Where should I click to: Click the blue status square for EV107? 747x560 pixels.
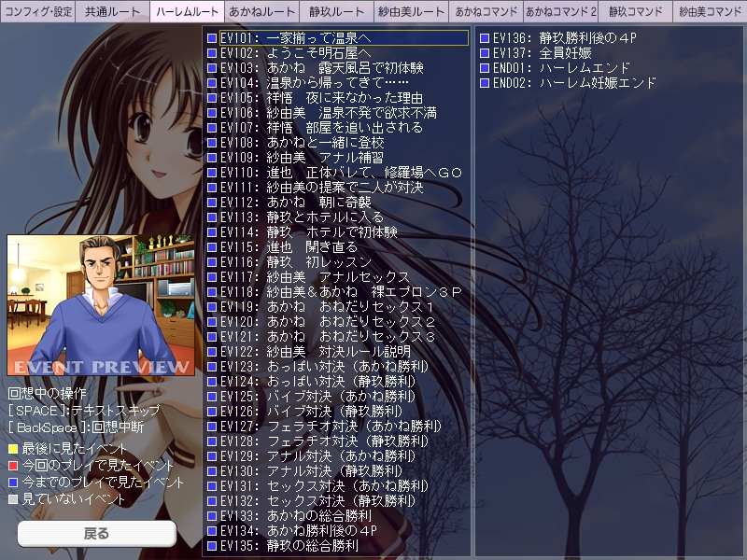[x=212, y=128]
